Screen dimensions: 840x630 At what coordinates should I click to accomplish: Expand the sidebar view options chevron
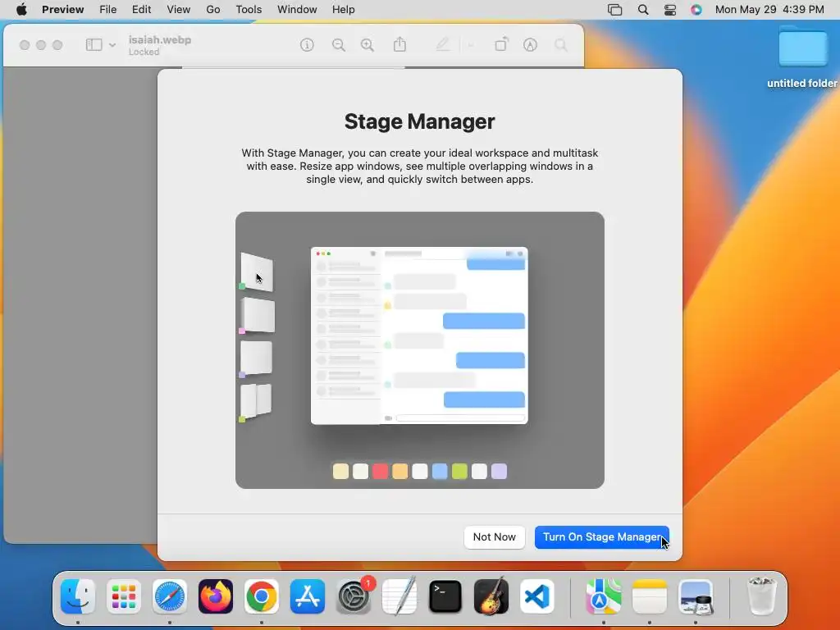click(x=112, y=45)
